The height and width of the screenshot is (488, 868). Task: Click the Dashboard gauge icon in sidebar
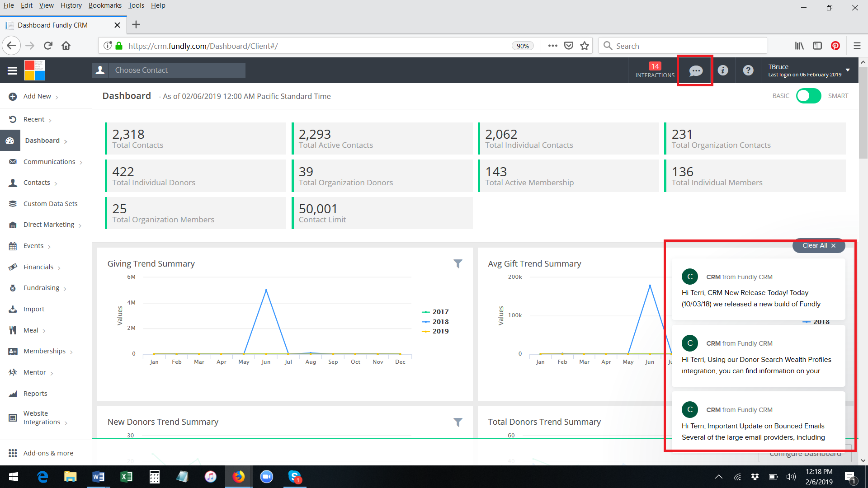[x=10, y=141]
